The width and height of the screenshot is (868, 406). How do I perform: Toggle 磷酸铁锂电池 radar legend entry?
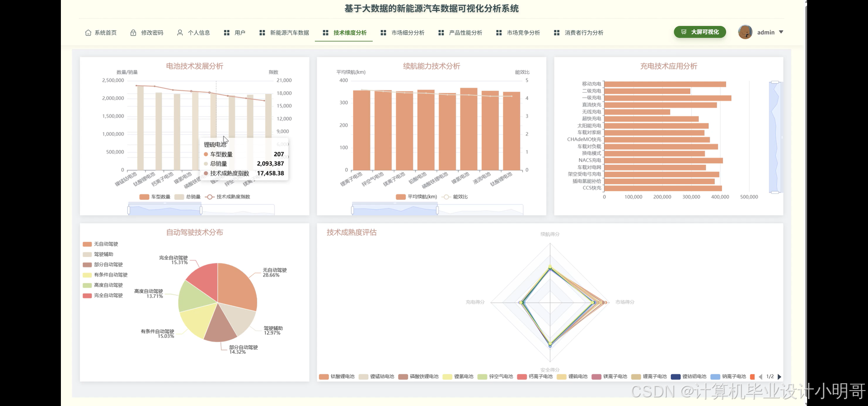419,377
